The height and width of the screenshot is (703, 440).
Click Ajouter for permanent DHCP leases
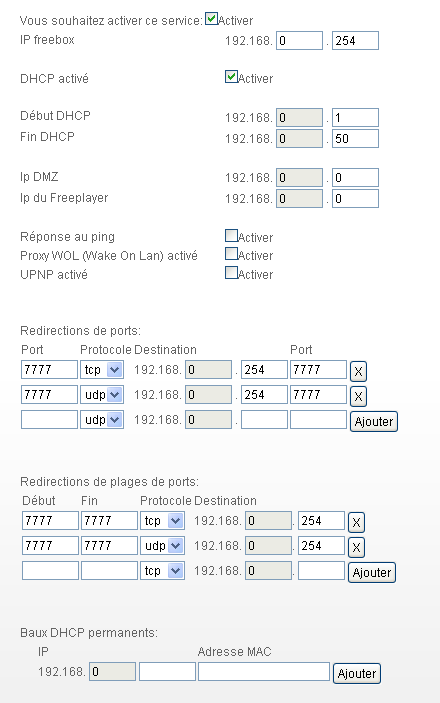[357, 674]
